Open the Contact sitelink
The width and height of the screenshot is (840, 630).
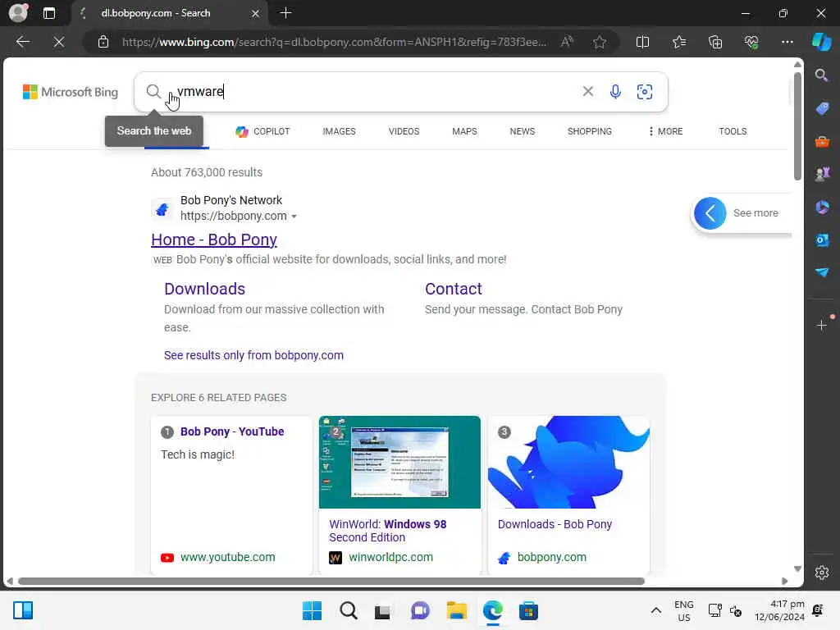(453, 289)
